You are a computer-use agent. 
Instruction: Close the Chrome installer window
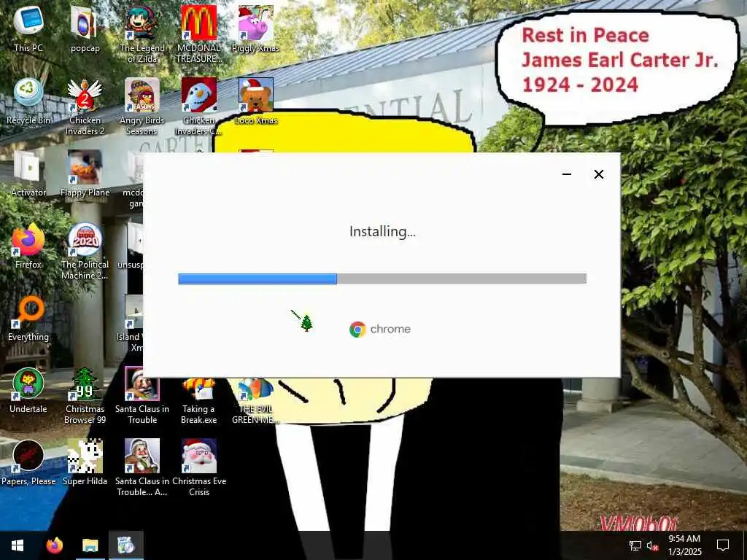[x=599, y=174]
